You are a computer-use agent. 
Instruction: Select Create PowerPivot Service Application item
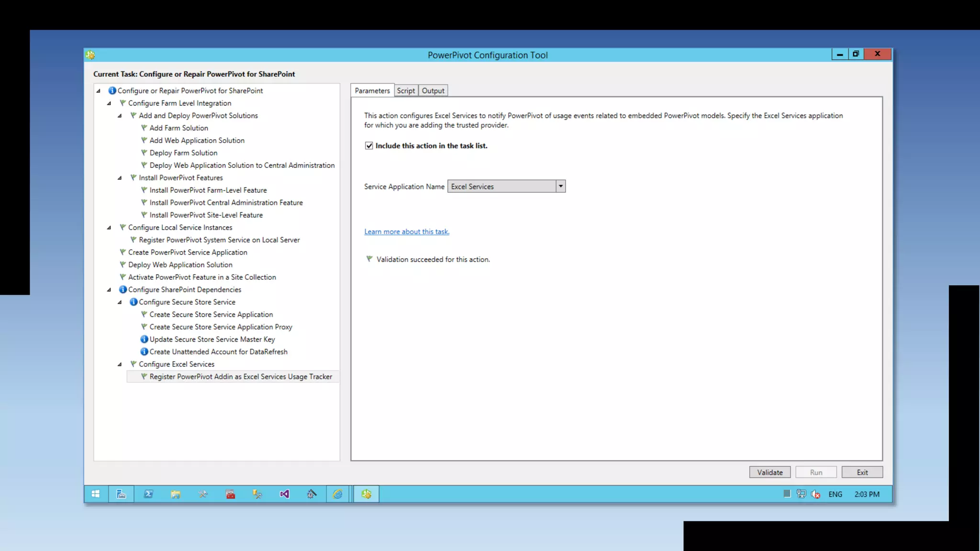coord(188,252)
